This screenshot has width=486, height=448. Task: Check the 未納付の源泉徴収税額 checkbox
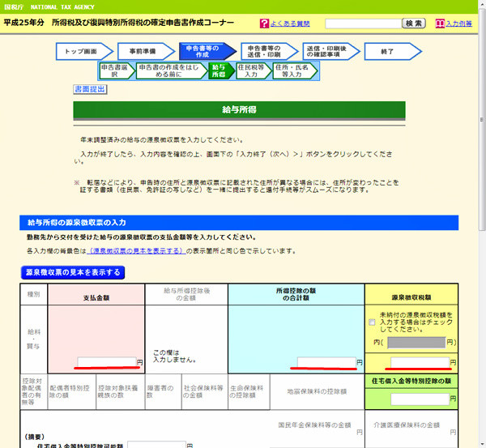tap(372, 322)
